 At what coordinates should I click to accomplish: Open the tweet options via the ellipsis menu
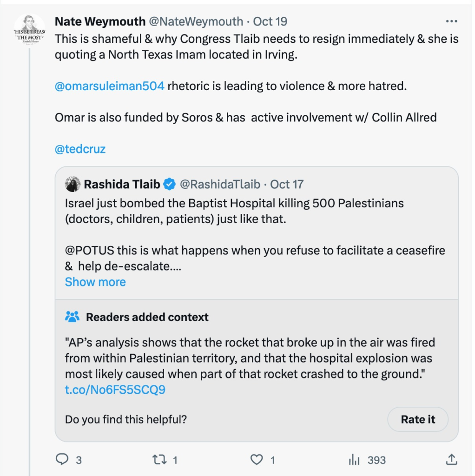point(450,20)
